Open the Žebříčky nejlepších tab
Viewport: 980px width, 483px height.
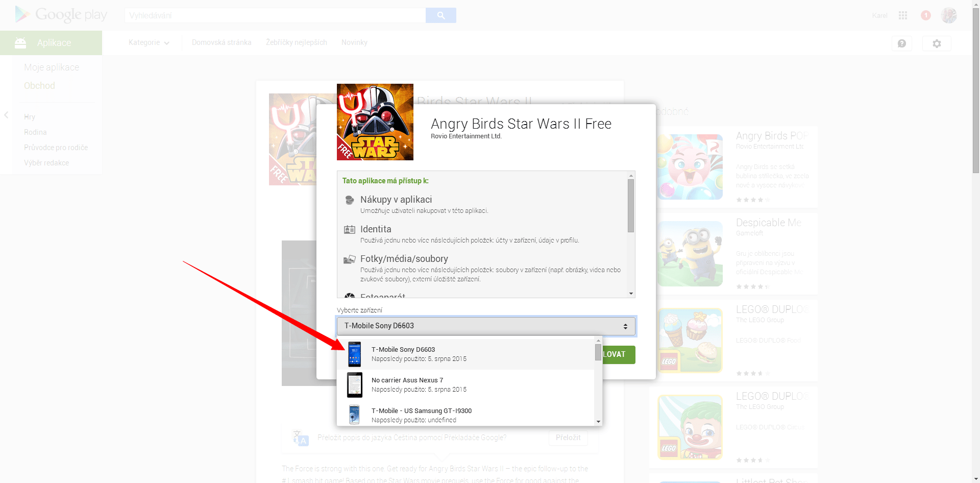297,42
